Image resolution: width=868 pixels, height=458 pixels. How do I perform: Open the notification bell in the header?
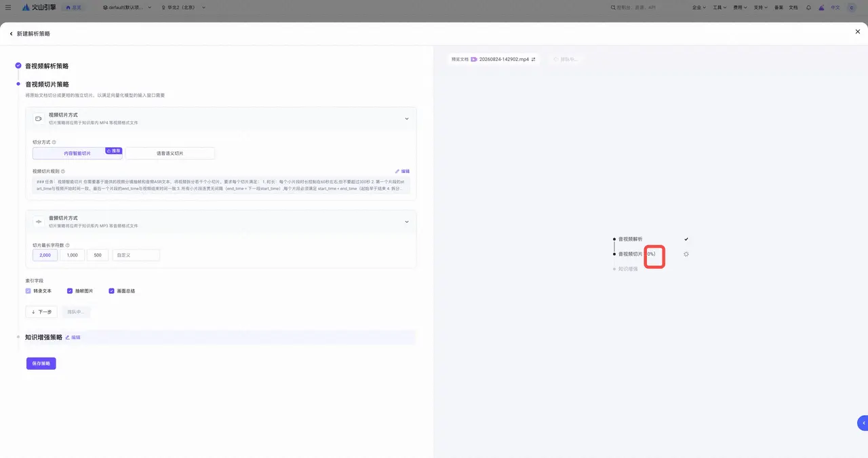pyautogui.click(x=808, y=7)
